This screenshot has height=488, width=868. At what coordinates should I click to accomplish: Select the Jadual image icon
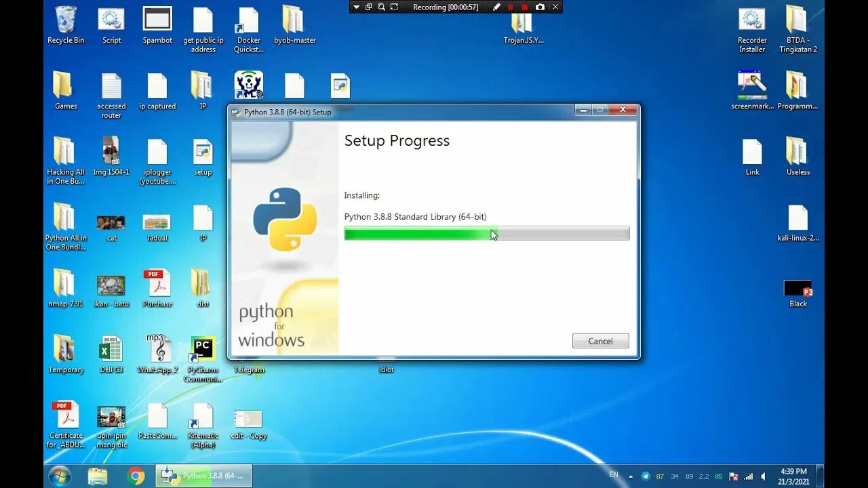pos(157,227)
